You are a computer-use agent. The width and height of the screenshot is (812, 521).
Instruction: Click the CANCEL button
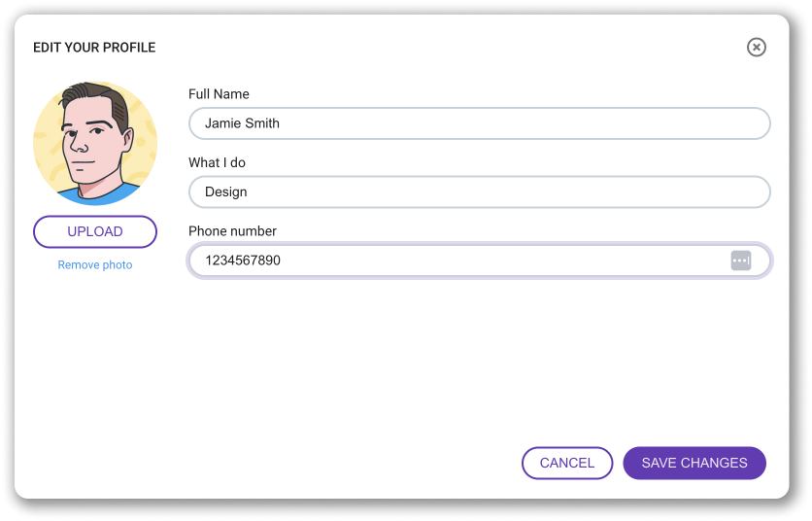pos(567,463)
